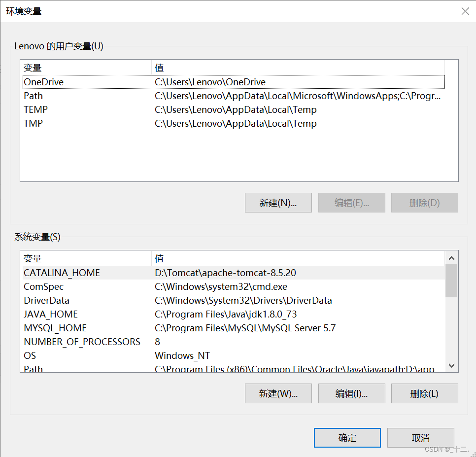This screenshot has width=476, height=457.
Task: Select JAVA_HOME system variable
Action: click(x=234, y=314)
